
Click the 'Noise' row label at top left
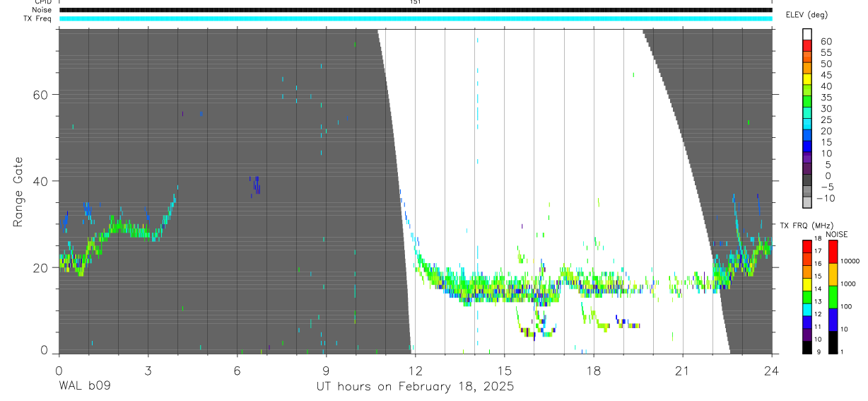(42, 10)
